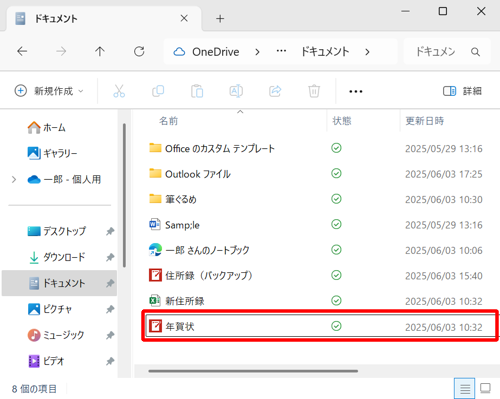This screenshot has width=500, height=399.
Task: Click the Copy icon in toolbar
Action: click(x=158, y=91)
